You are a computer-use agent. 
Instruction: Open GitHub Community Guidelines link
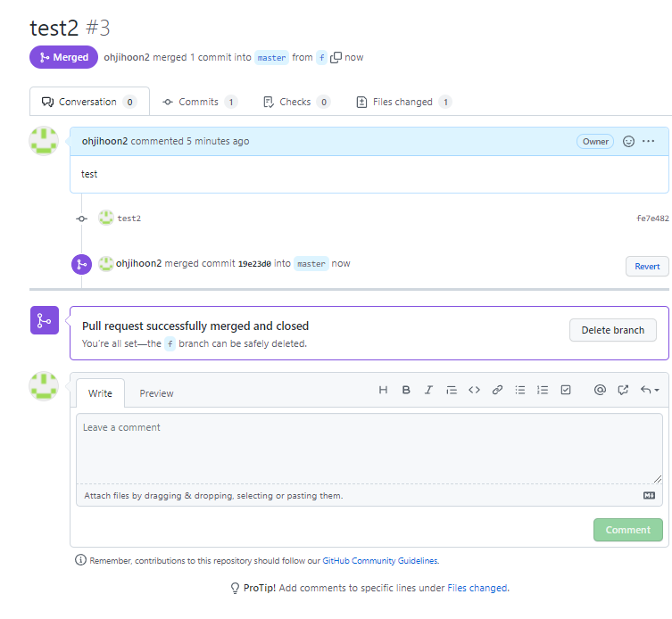click(x=380, y=561)
